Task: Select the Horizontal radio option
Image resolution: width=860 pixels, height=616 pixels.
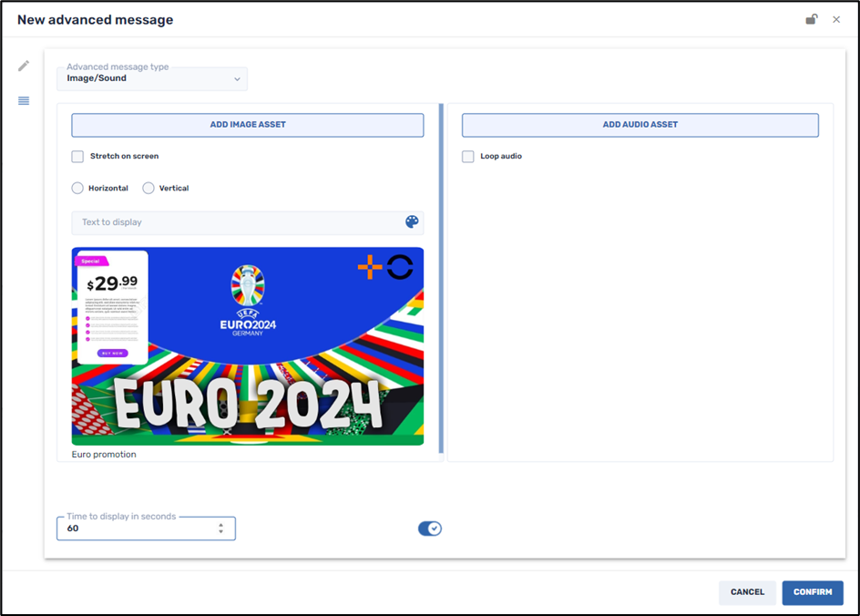Action: (77, 189)
